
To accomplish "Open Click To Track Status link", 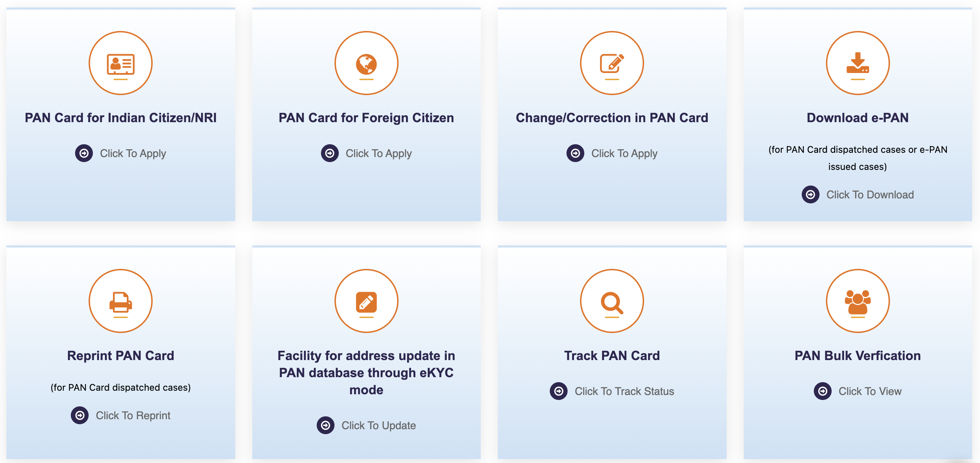I will pyautogui.click(x=624, y=391).
